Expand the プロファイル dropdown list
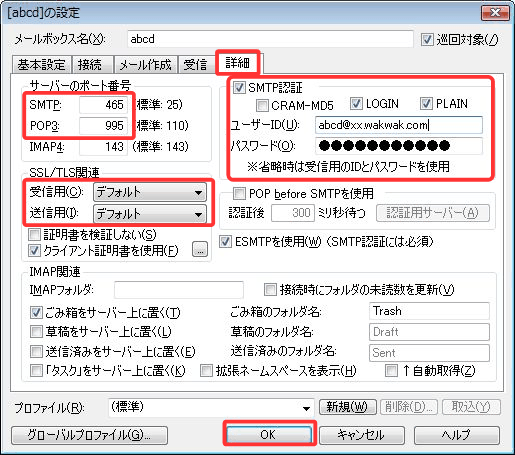Image resolution: width=515 pixels, height=455 pixels. pos(211,408)
